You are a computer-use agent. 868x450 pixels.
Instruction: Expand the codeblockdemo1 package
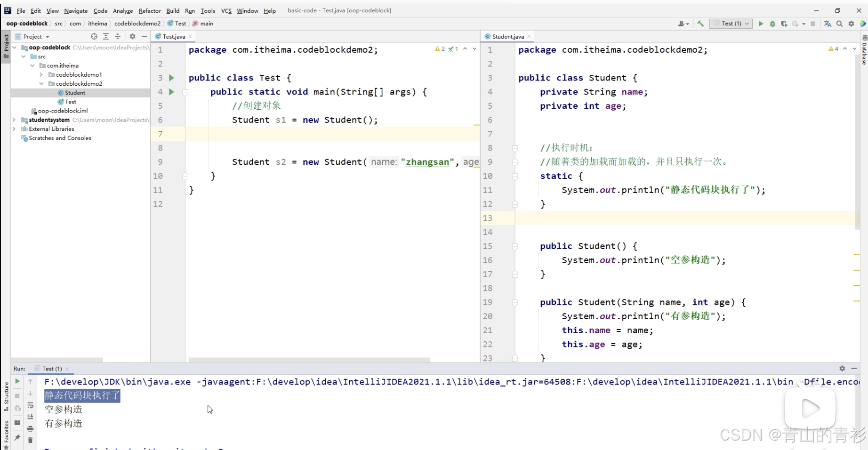[x=41, y=74]
